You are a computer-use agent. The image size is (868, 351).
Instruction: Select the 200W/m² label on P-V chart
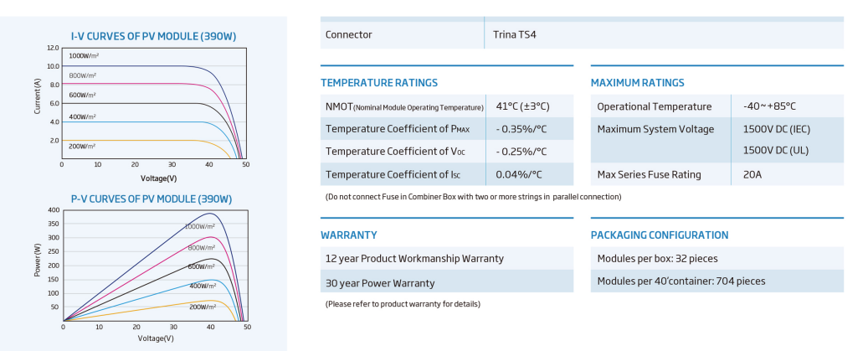point(203,307)
